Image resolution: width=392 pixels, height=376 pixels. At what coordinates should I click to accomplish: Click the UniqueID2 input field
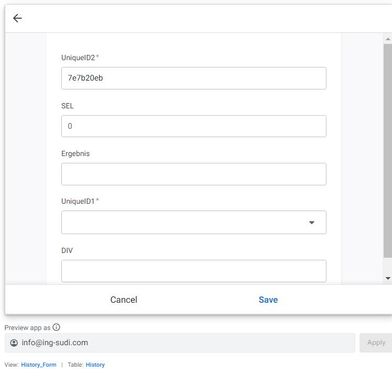tap(194, 78)
